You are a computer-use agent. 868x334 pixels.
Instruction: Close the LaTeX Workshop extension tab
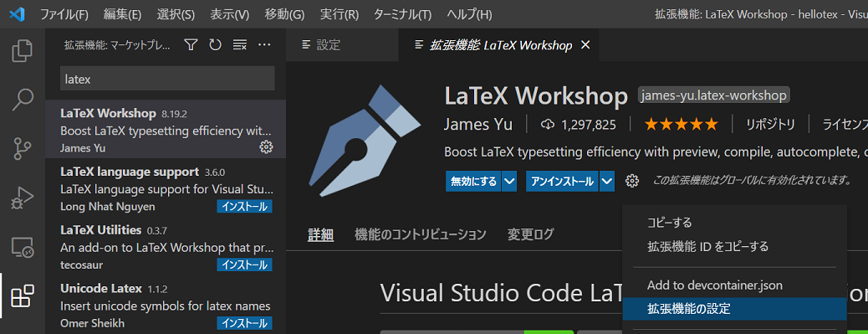[x=585, y=45]
